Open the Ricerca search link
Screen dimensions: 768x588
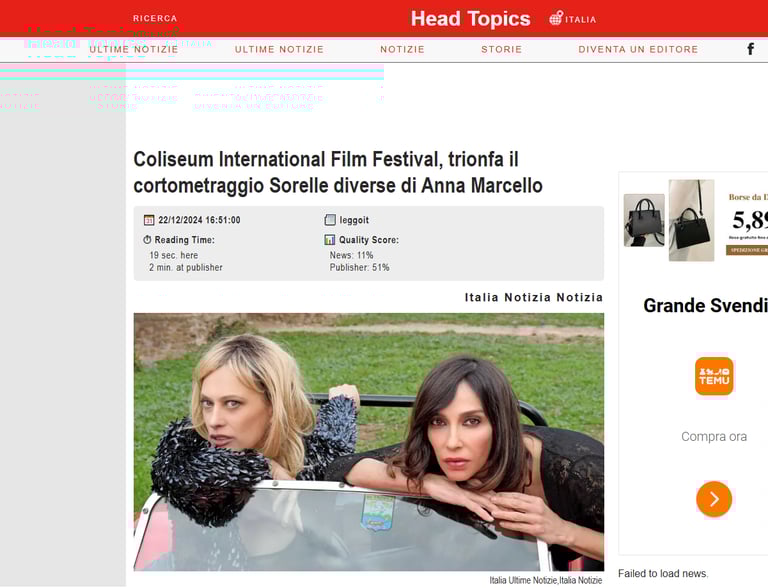point(155,18)
